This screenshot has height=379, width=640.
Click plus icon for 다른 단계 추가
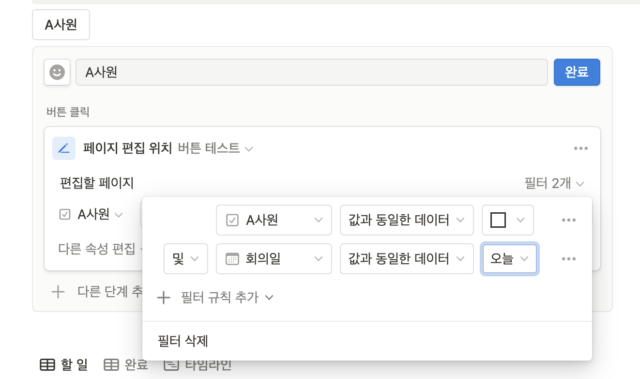(x=58, y=292)
